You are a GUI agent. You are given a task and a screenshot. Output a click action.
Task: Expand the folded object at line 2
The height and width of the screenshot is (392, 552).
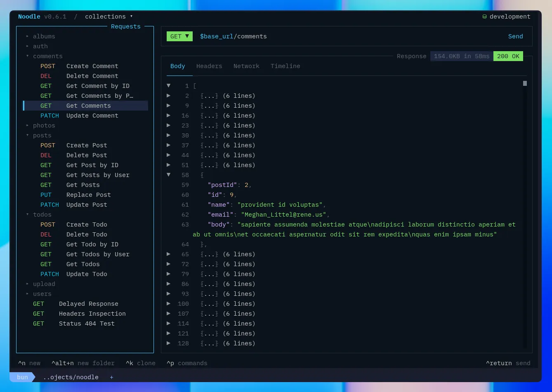[168, 95]
